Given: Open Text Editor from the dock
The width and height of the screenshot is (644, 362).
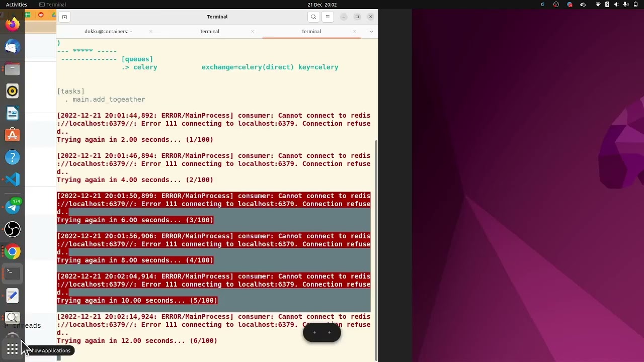Looking at the screenshot, I should tap(13, 296).
